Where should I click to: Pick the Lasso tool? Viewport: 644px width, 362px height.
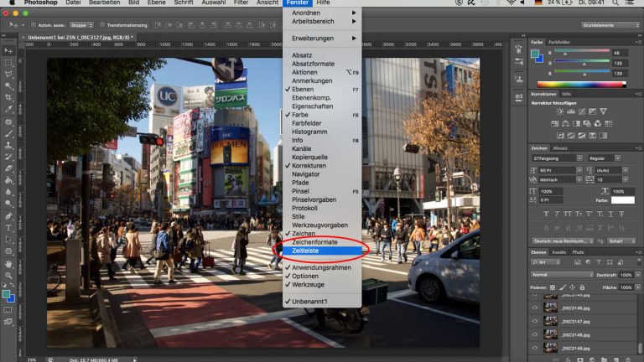(x=8, y=74)
